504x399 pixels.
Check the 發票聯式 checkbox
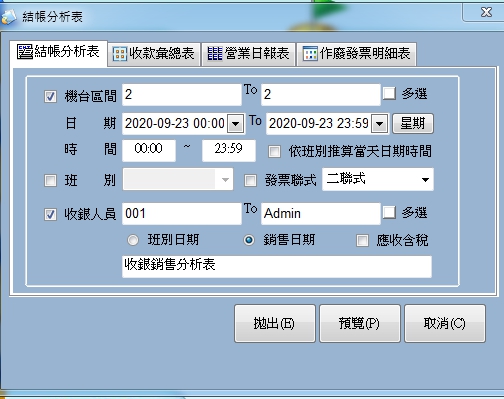tap(250, 180)
